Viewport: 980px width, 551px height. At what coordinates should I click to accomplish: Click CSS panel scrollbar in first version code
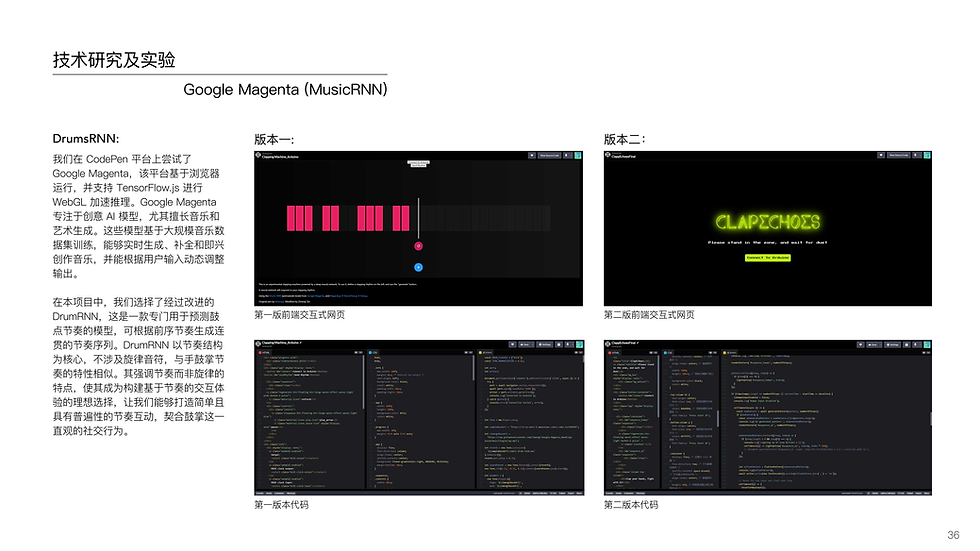coord(473,369)
